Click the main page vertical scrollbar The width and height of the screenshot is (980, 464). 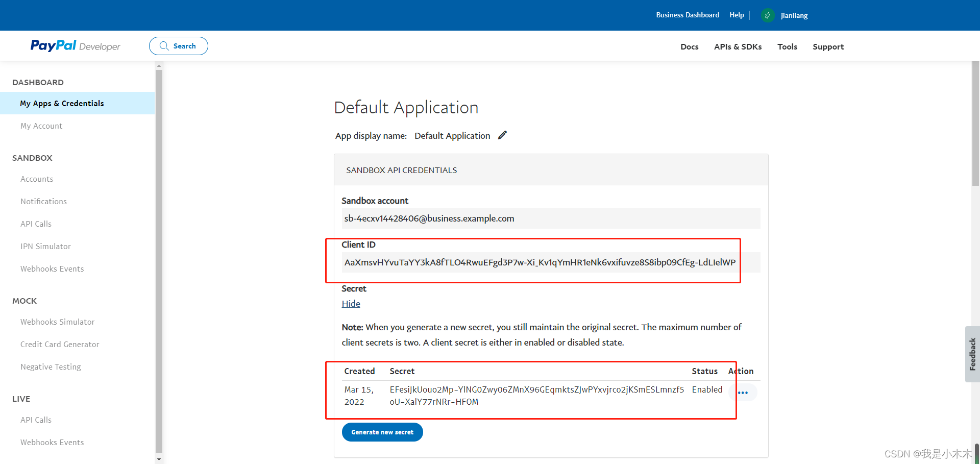point(976,124)
